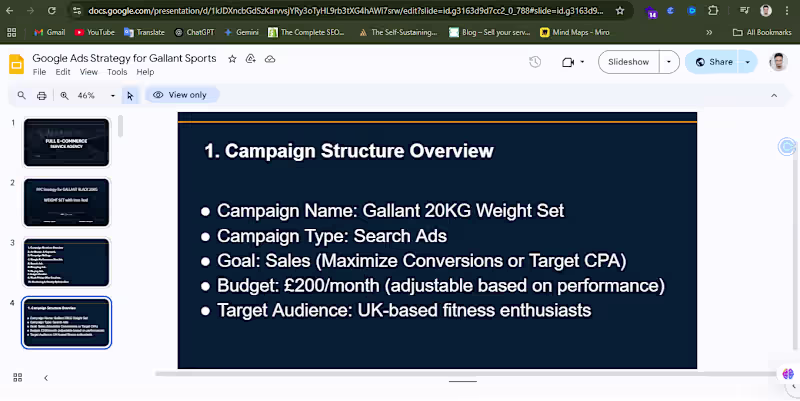The height and width of the screenshot is (401, 800).
Task: Open the version history clock icon
Action: [x=535, y=62]
